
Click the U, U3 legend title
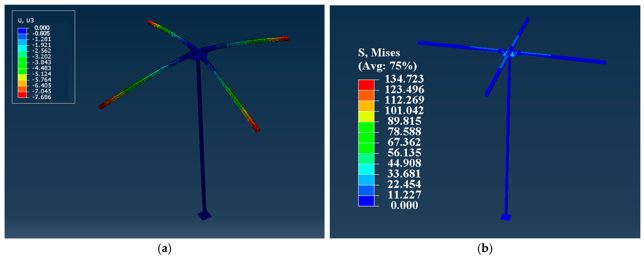coord(26,20)
